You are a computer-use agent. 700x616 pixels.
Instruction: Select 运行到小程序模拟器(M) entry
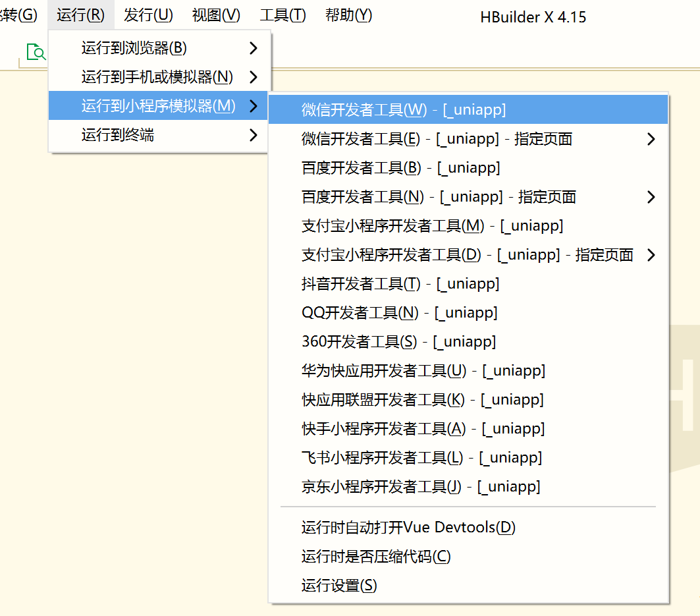coord(158,106)
